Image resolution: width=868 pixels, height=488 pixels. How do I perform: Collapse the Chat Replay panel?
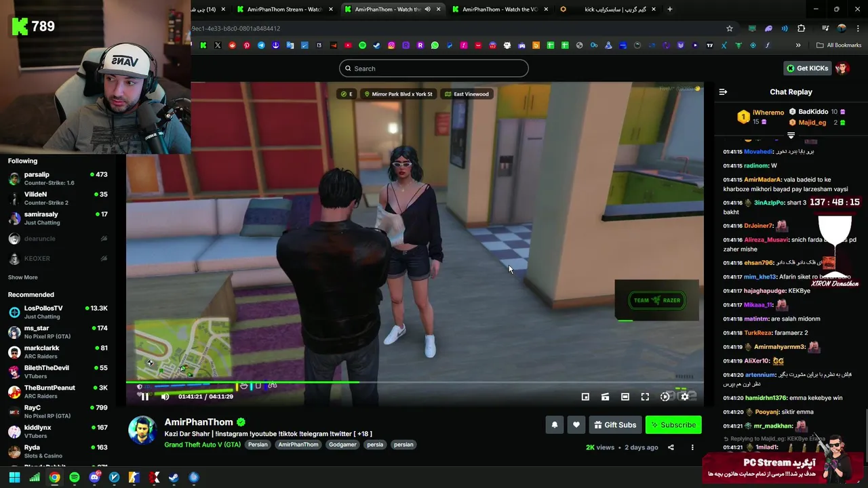point(723,92)
